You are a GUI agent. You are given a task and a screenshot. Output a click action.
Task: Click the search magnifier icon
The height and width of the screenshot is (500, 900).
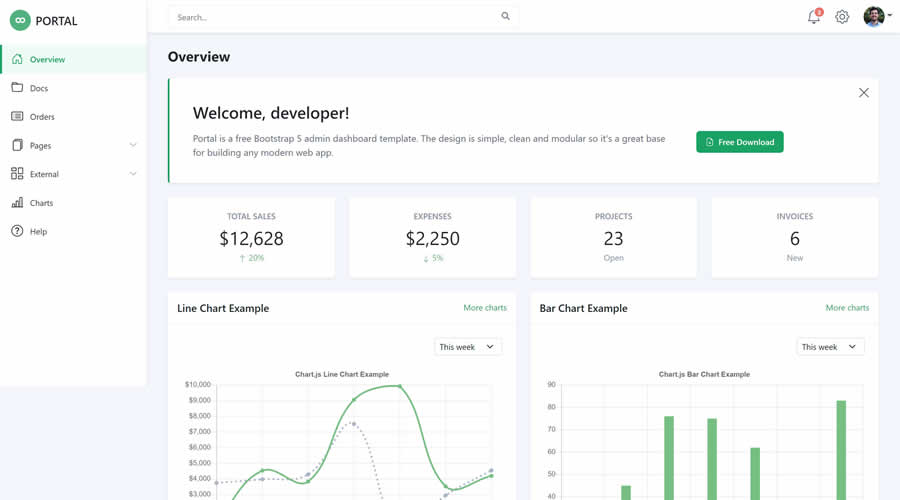point(505,16)
